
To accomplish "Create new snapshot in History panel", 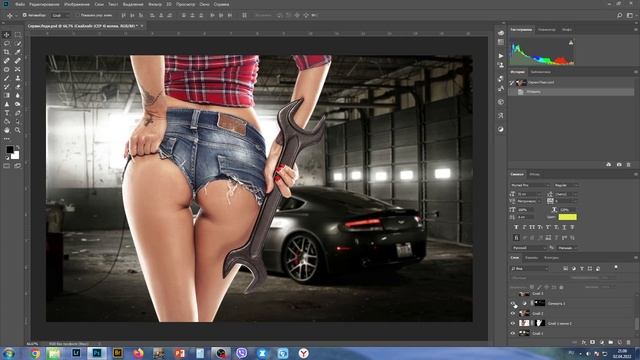I will click(619, 164).
